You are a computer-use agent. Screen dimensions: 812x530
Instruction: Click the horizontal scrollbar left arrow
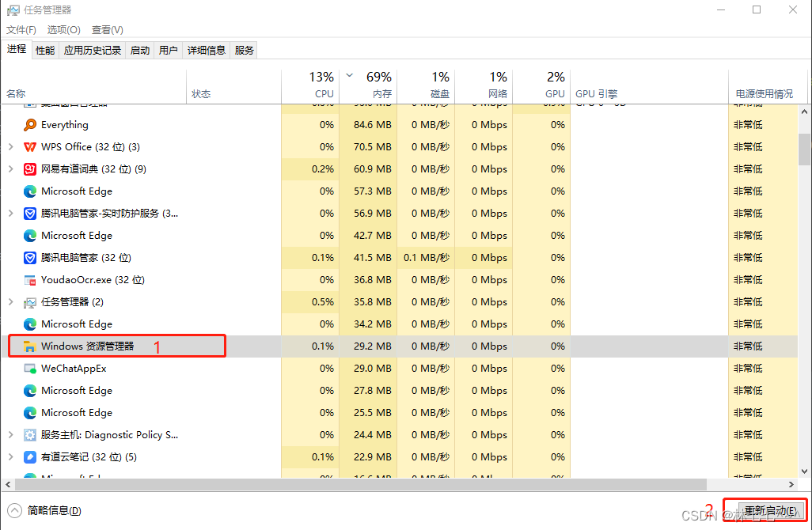[8, 485]
